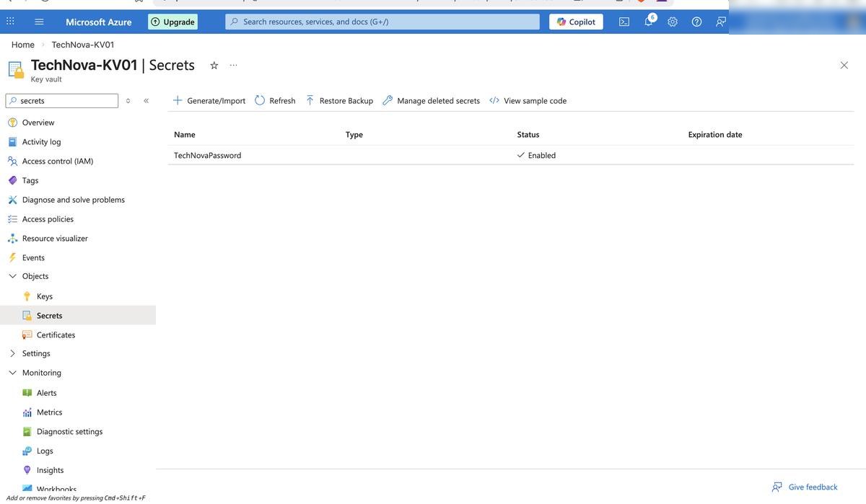The width and height of the screenshot is (866, 504).
Task: Open View sample code
Action: (x=528, y=101)
